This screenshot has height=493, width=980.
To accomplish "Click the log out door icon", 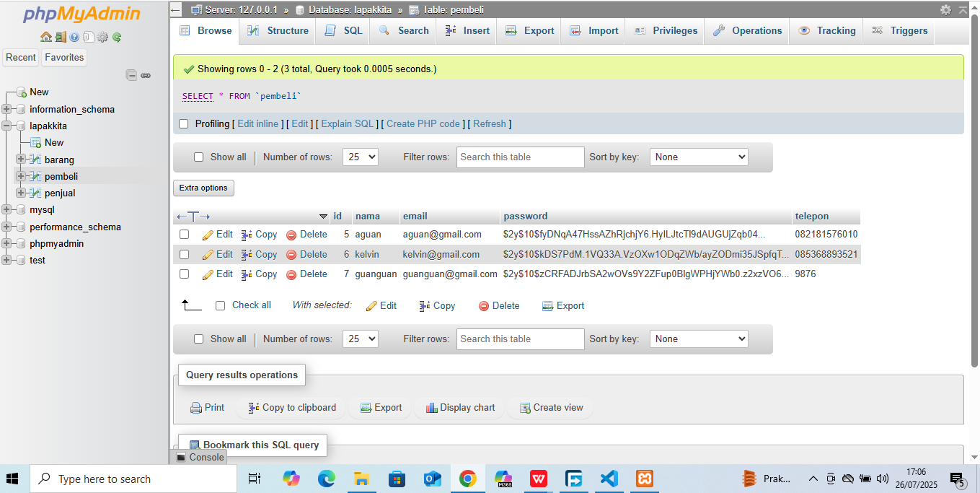I will click(61, 37).
